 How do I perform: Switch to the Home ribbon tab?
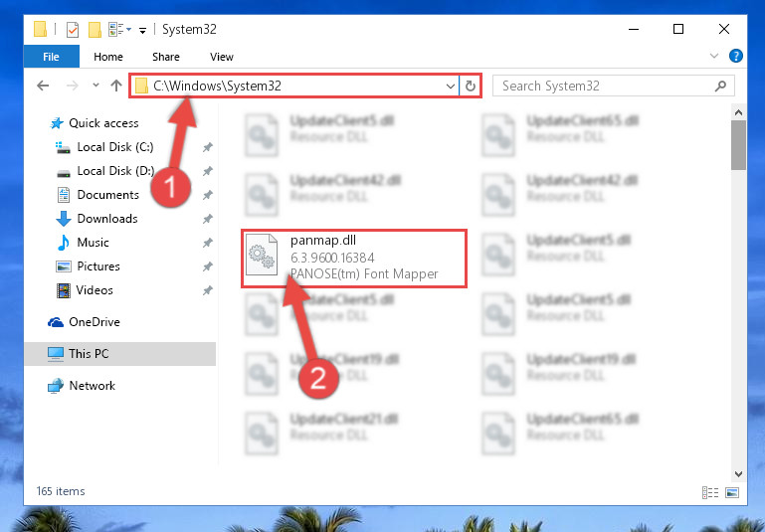point(108,57)
